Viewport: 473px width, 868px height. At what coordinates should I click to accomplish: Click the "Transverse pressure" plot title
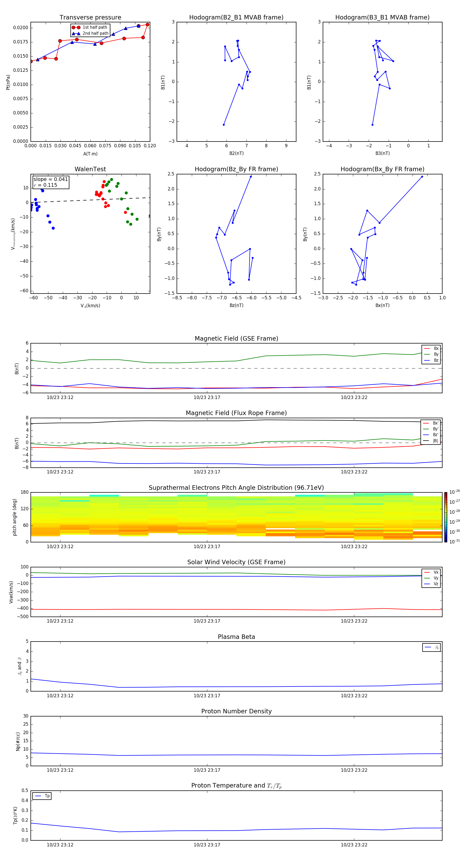point(90,17)
